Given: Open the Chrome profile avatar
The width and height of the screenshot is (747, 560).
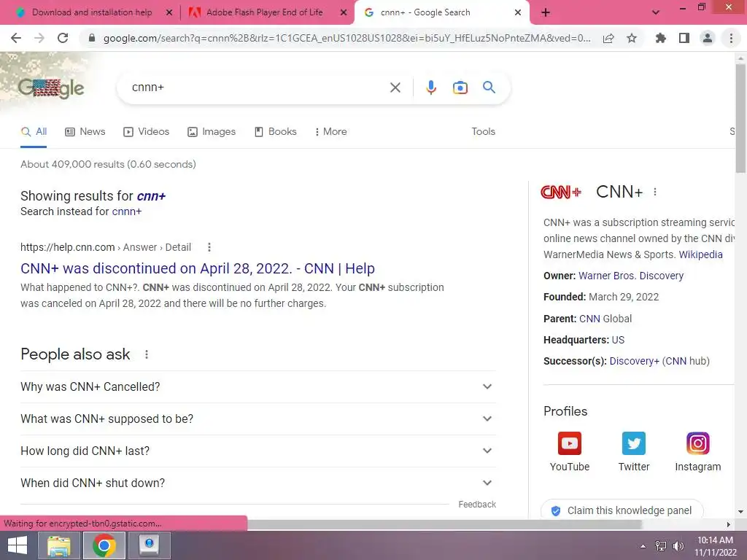Looking at the screenshot, I should point(708,38).
